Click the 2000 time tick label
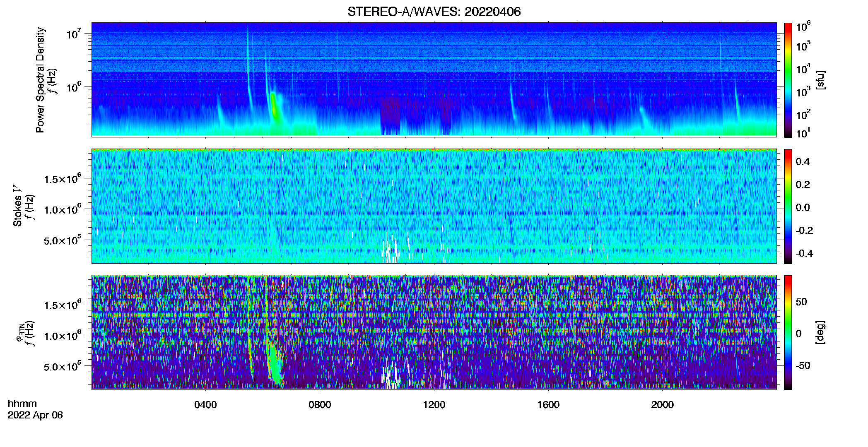This screenshot has height=447, width=868. (x=663, y=405)
